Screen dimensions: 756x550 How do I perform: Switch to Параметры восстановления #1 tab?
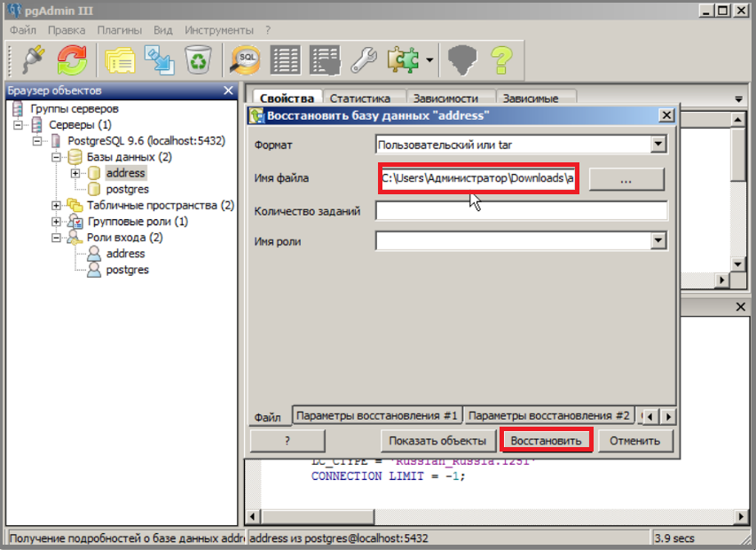(x=377, y=415)
